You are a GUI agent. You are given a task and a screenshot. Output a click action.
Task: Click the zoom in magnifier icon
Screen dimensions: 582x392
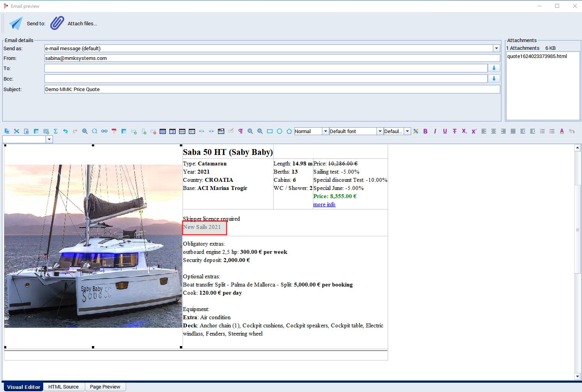point(250,131)
